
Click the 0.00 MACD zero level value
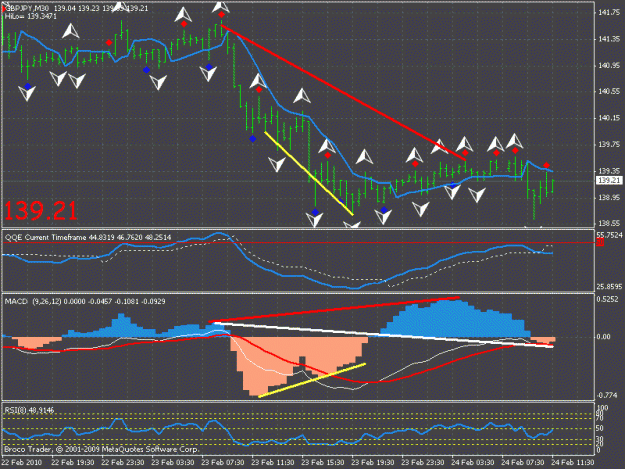click(x=603, y=337)
